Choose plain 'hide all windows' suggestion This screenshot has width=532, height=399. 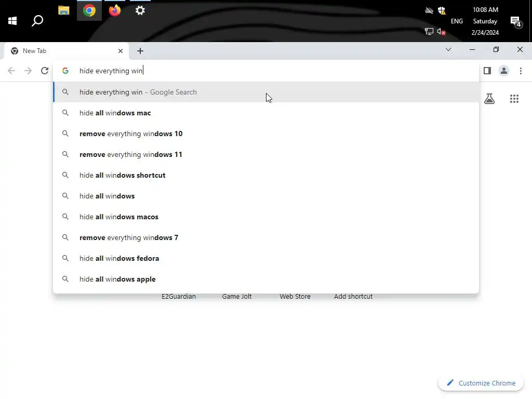click(266, 196)
